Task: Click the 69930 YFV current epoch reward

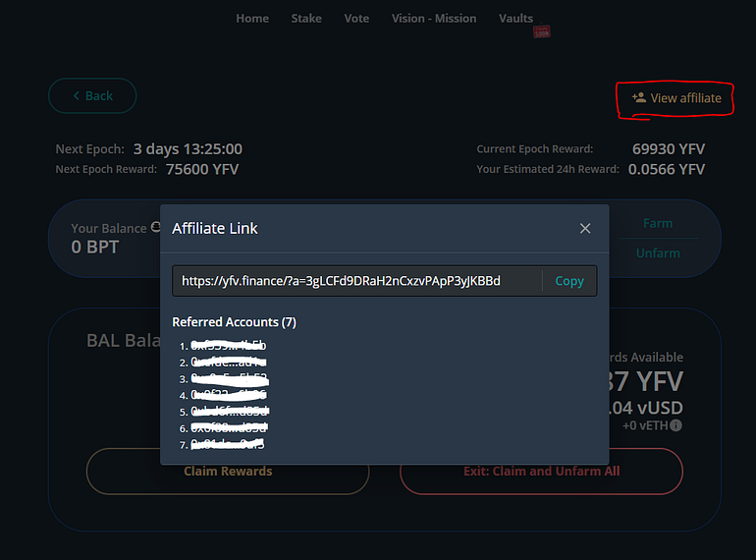Action: click(669, 149)
